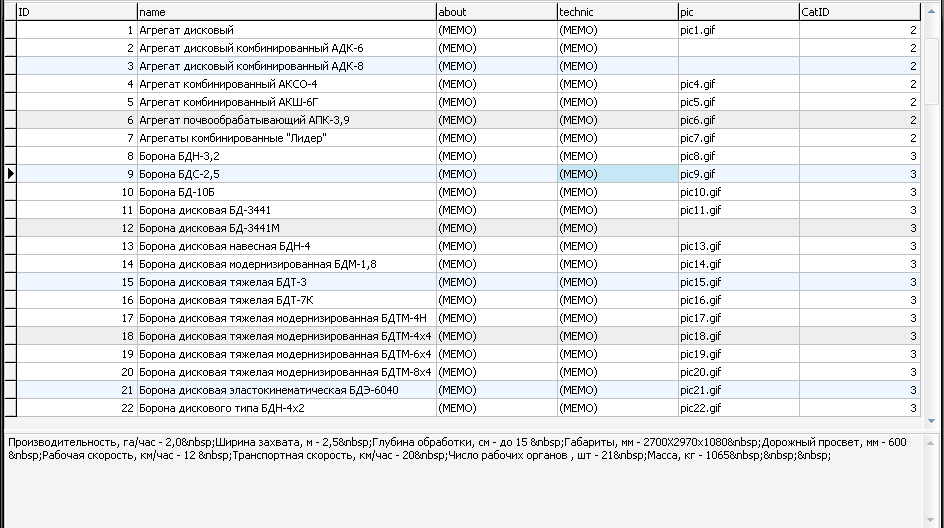The image size is (944, 528).
Task: Sort by the ID column header
Action: [76, 12]
